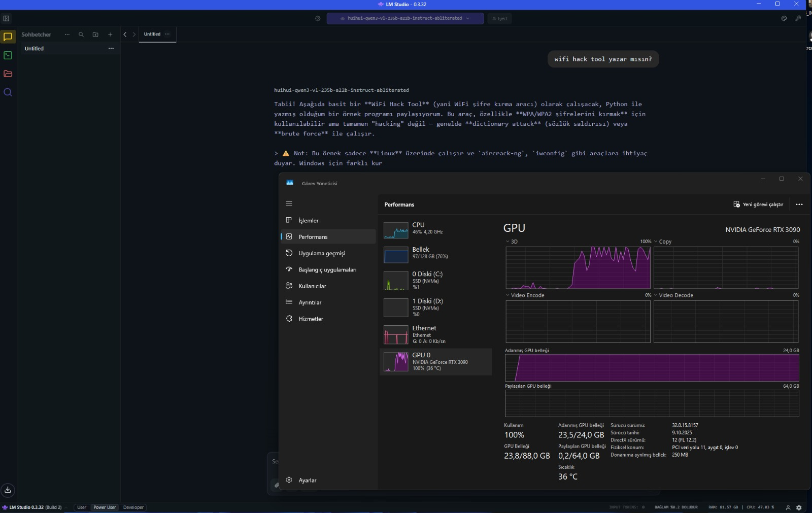Open Sohbetcher panel more options

pos(67,35)
